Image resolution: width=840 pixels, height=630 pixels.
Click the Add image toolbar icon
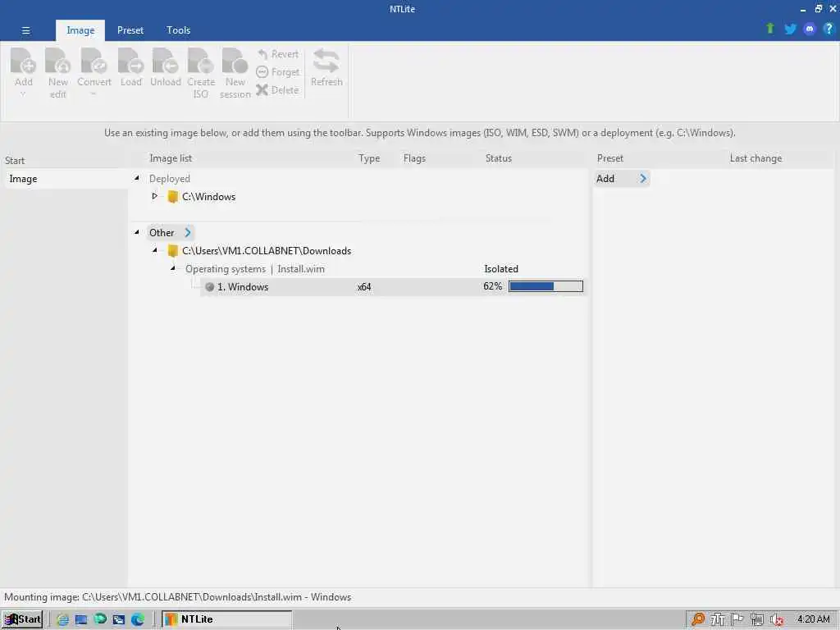(24, 61)
